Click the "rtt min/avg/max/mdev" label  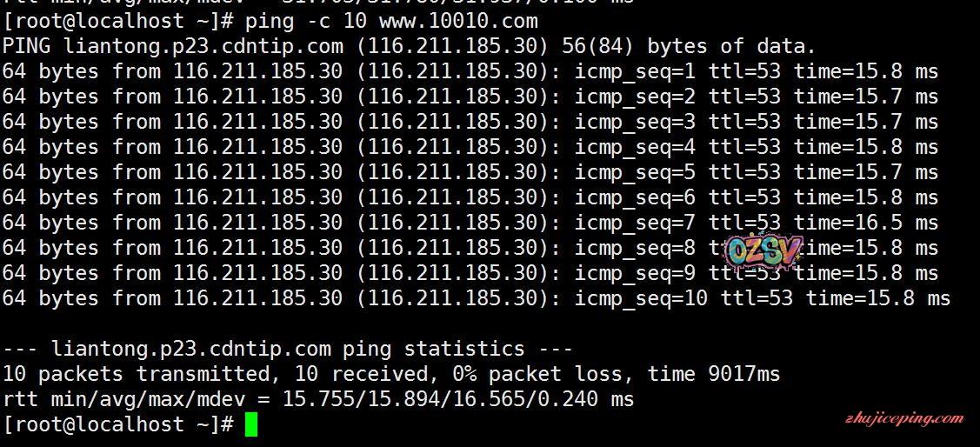(130, 399)
